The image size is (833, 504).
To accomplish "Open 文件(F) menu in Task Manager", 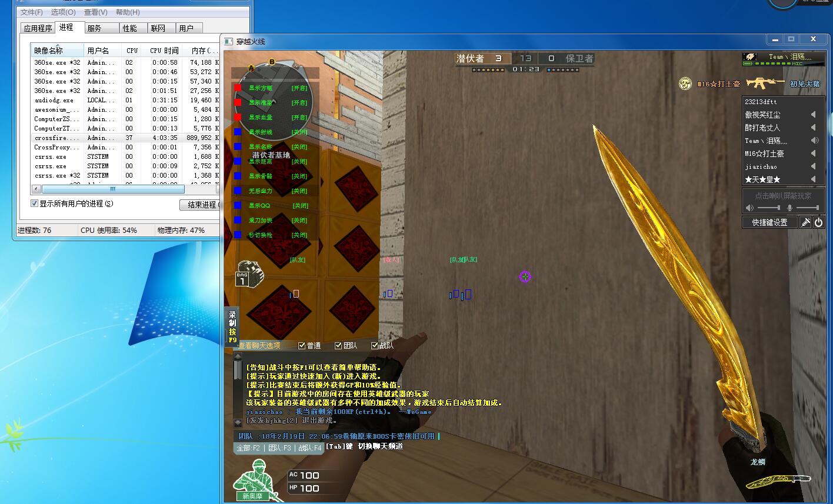I will tap(31, 12).
